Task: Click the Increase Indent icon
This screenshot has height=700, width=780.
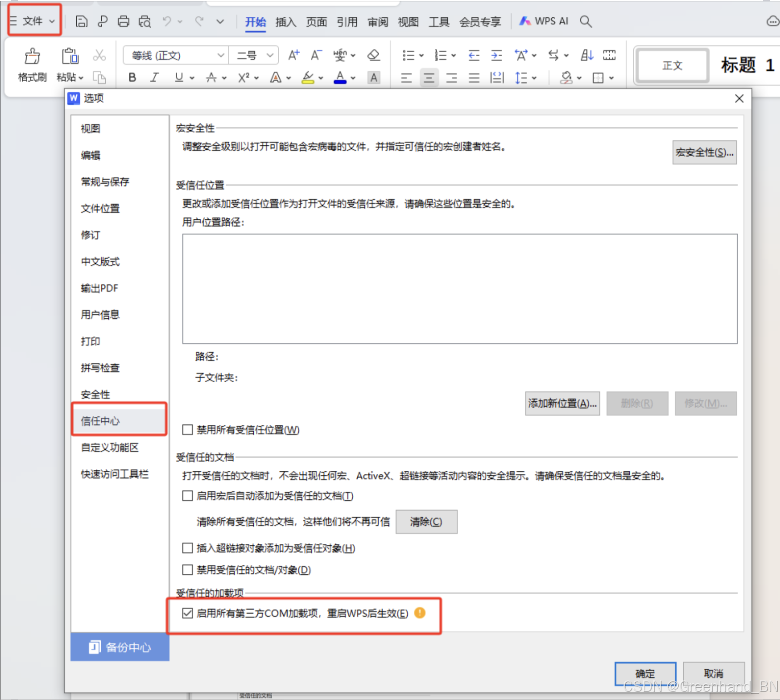Action: coord(497,55)
